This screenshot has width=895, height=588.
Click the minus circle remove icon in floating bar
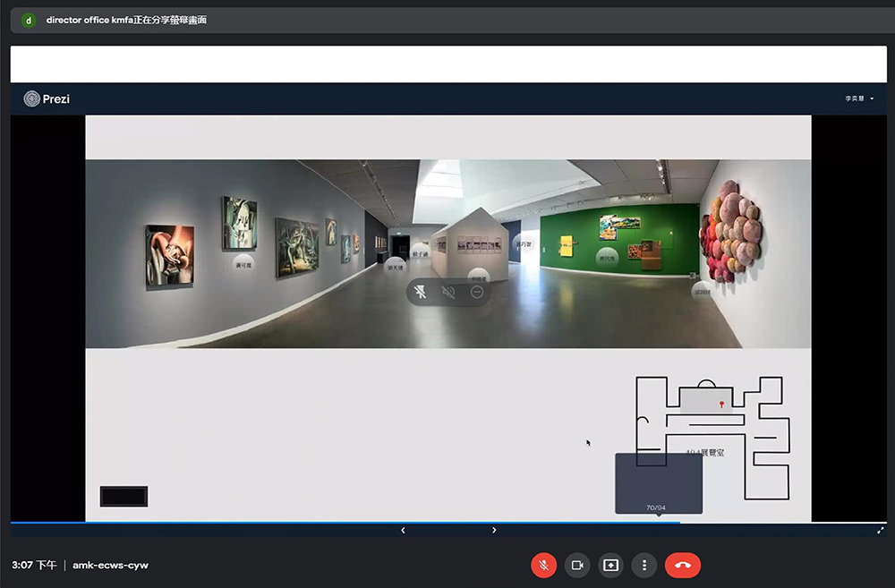[x=477, y=293]
